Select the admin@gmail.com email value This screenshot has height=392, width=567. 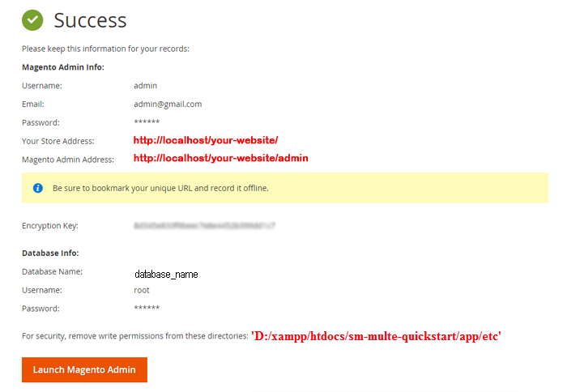(168, 104)
